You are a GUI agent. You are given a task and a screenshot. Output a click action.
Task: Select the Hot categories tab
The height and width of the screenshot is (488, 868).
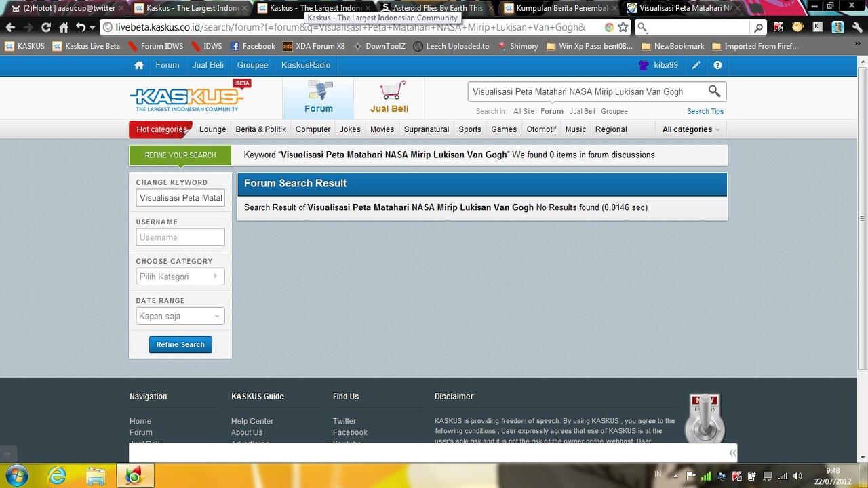pos(161,129)
